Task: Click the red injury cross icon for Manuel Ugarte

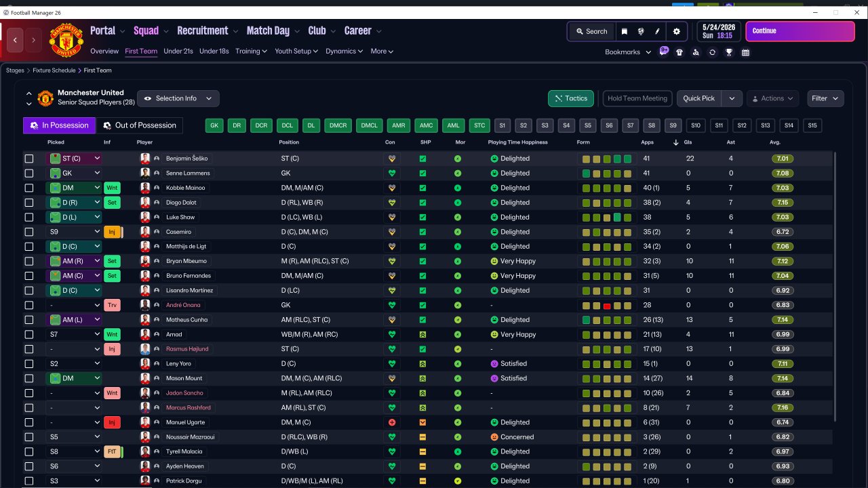Action: pyautogui.click(x=391, y=422)
